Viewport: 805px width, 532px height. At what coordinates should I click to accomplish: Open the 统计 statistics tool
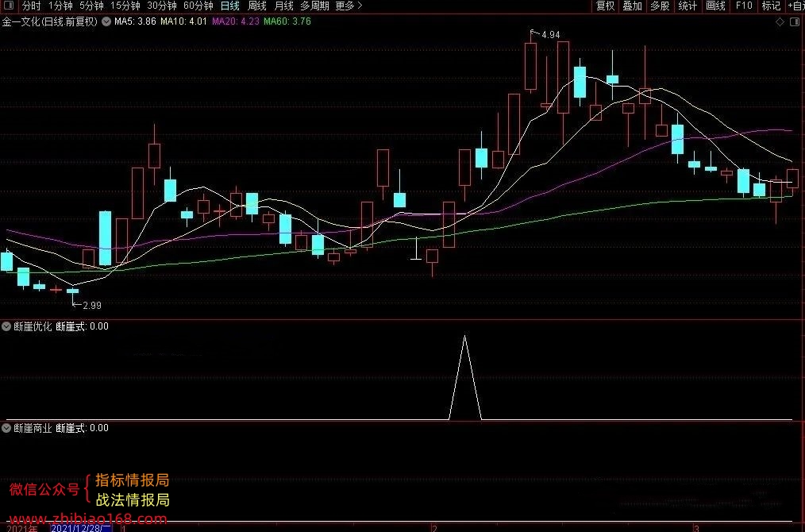click(x=688, y=6)
